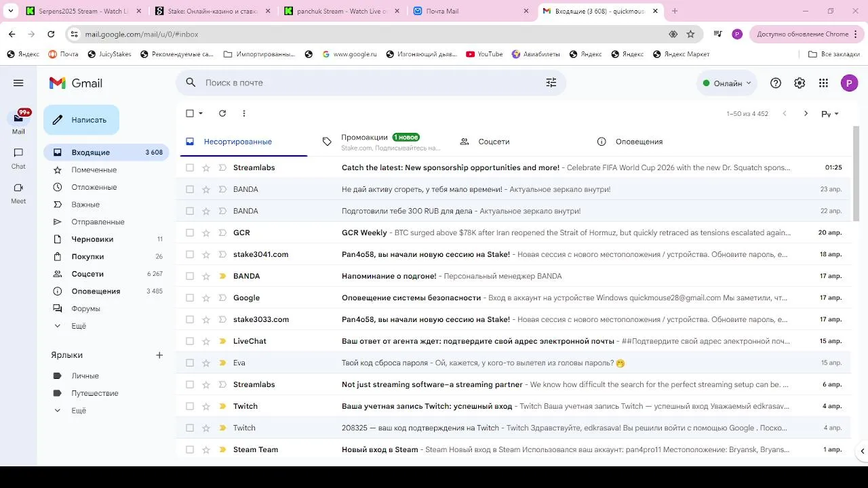Open Chrome profile avatar in toolbar
Image resolution: width=868 pixels, height=488 pixels.
(737, 34)
